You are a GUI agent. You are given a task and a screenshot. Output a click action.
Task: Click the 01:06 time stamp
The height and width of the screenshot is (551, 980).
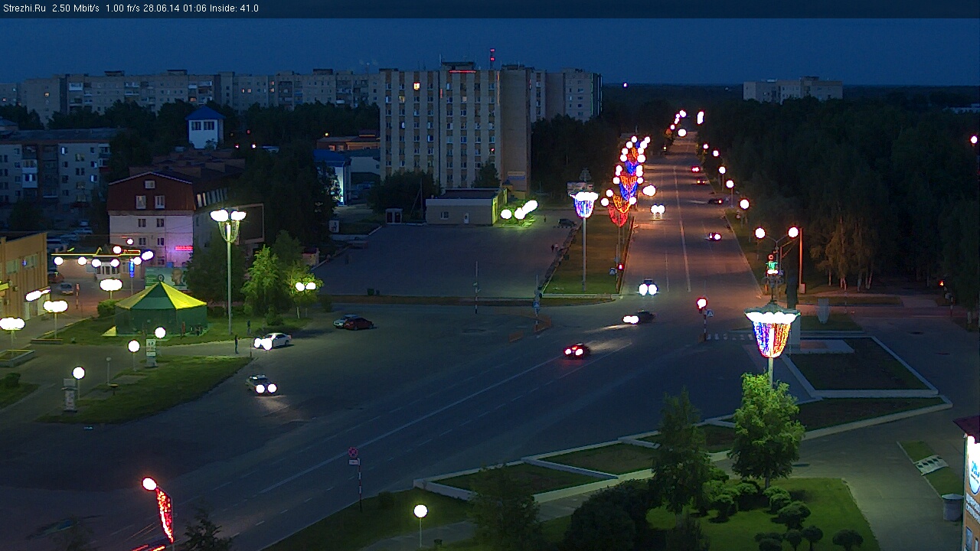pos(194,8)
